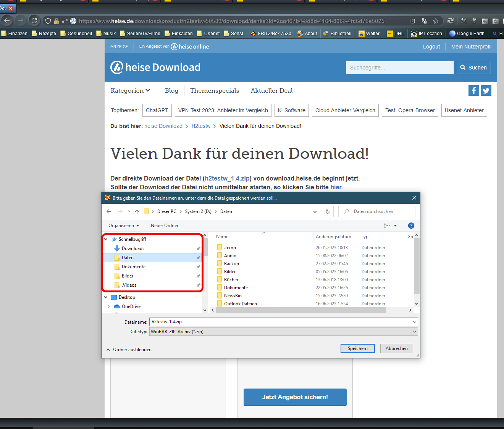This screenshot has width=504, height=429.
Task: Click the Speichern button
Action: 358,348
